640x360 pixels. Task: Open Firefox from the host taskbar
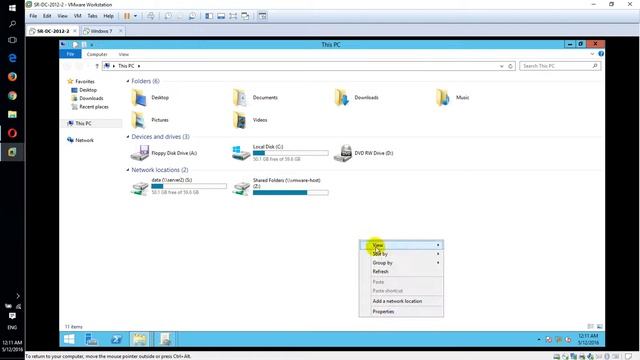pyautogui.click(x=12, y=77)
